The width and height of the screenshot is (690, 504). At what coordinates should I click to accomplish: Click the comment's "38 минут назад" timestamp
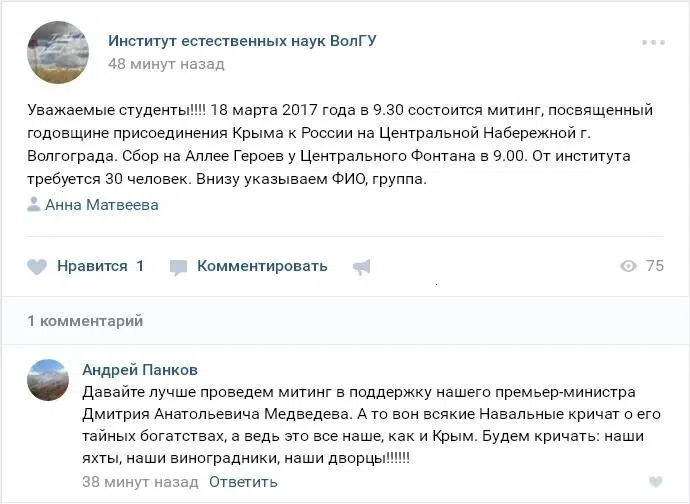point(140,482)
